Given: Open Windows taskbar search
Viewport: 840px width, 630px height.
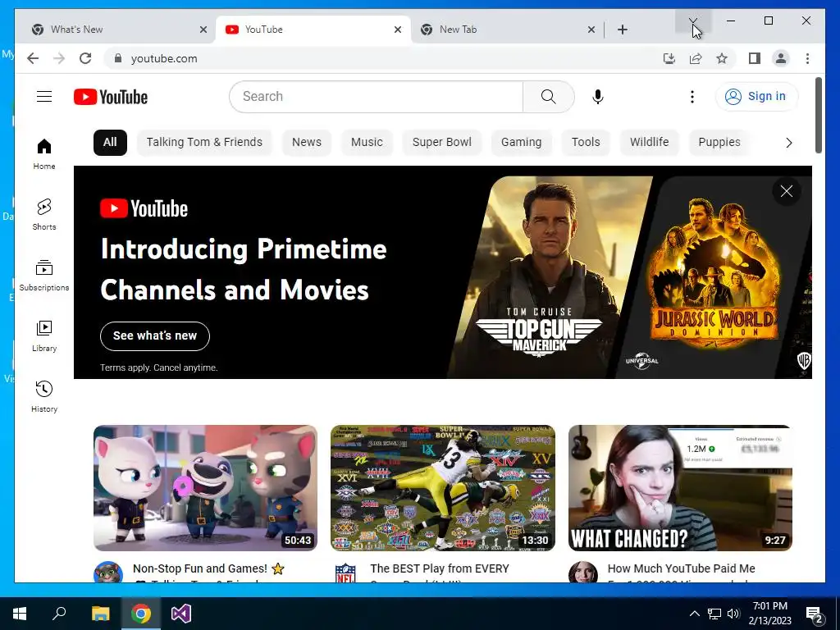Looking at the screenshot, I should 59,614.
